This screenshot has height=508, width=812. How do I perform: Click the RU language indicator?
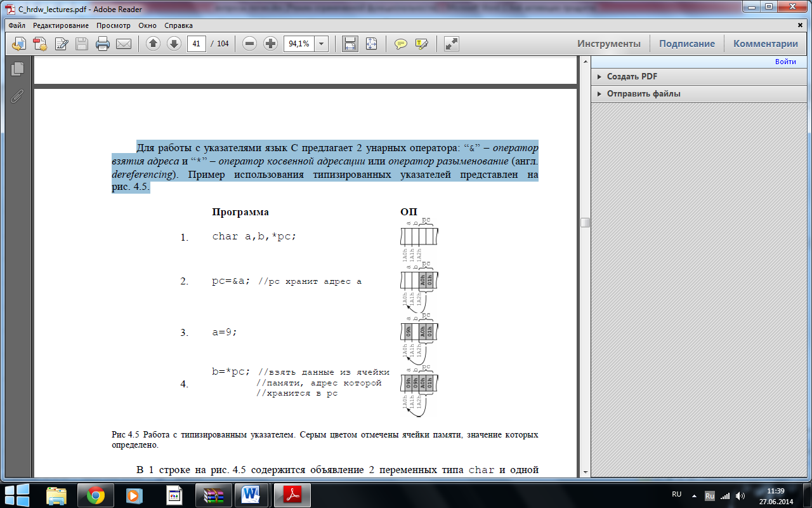676,494
